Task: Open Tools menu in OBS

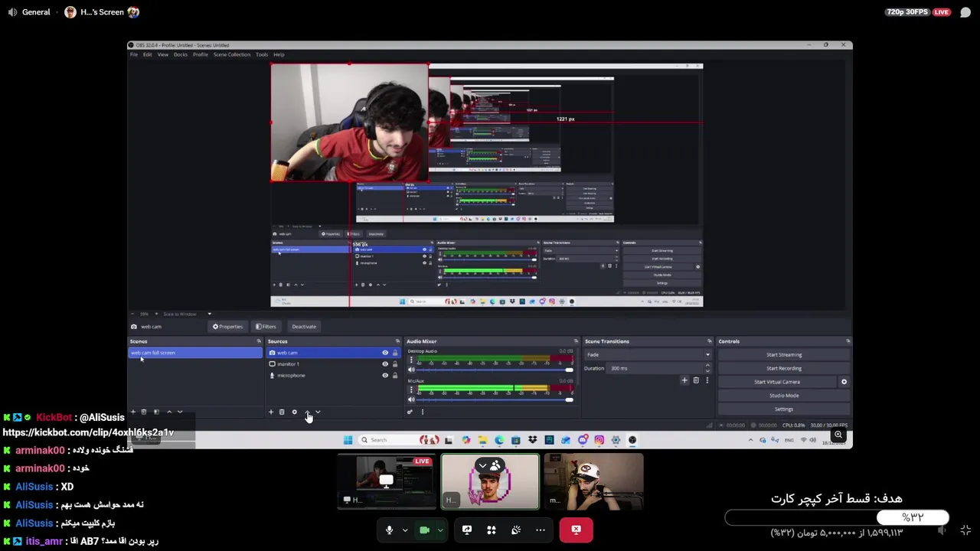Action: pos(262,54)
